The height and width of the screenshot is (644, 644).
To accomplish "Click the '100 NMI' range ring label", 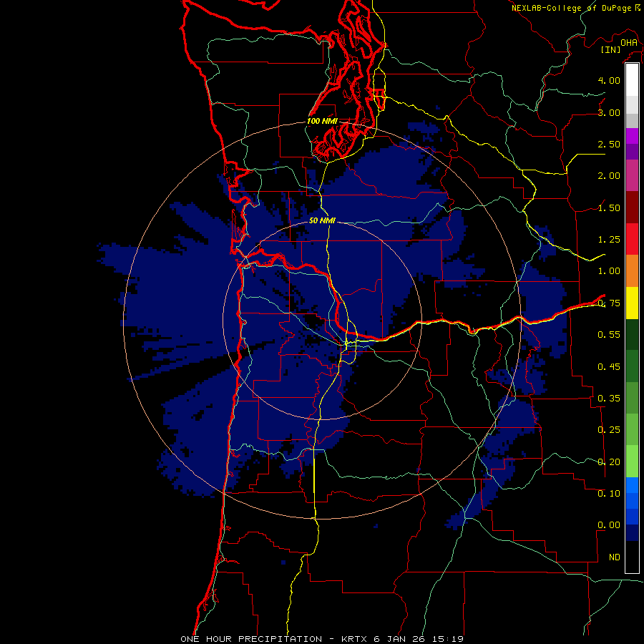I will [x=323, y=121].
